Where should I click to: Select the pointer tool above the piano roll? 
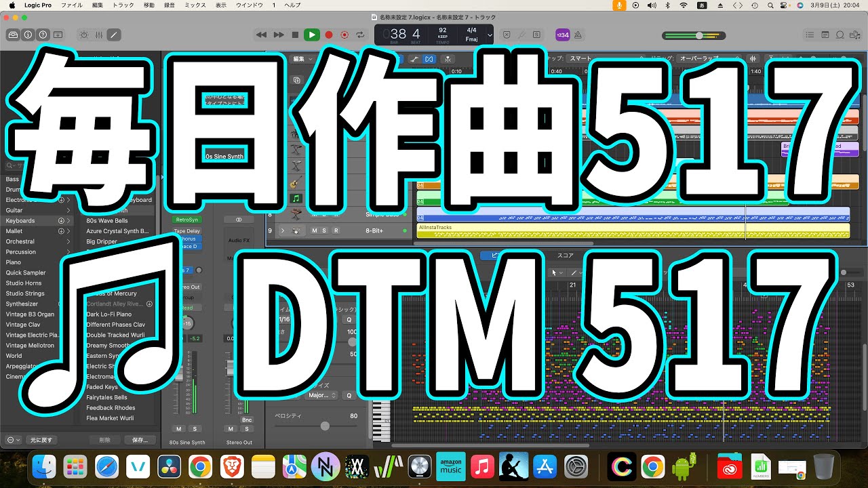pyautogui.click(x=554, y=272)
